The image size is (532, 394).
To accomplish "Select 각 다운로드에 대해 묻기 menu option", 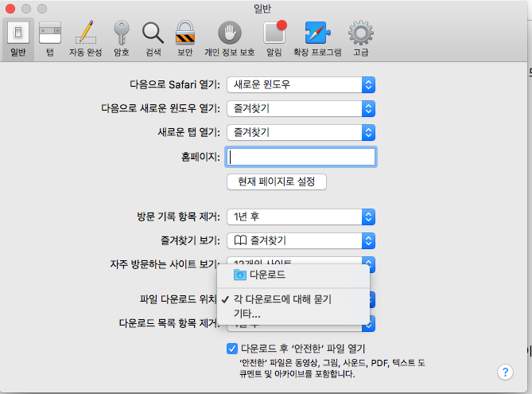I will [x=293, y=299].
